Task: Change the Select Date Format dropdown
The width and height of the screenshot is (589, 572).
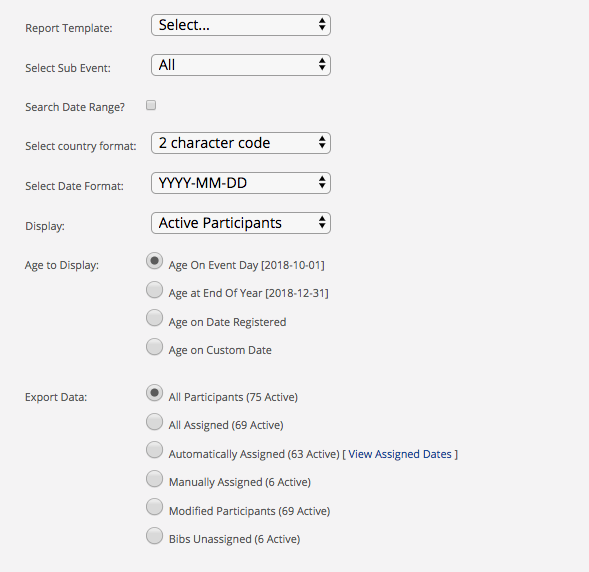Action: (241, 183)
